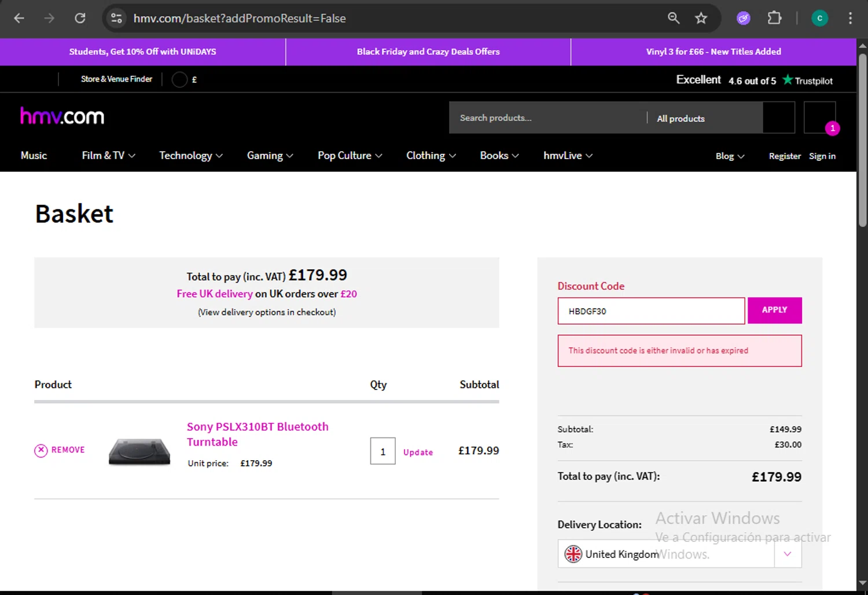Viewport: 868px width, 595px height.
Task: Click the United Kingdom flag icon
Action: click(x=573, y=554)
